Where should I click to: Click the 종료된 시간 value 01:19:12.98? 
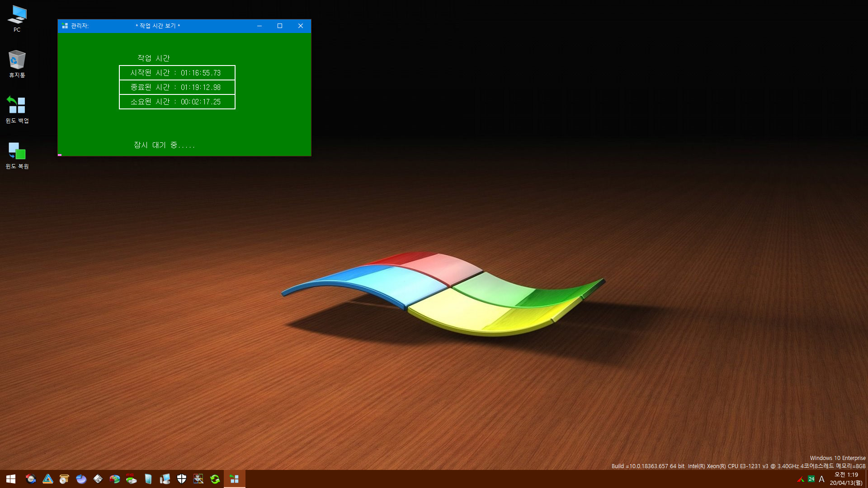click(201, 87)
